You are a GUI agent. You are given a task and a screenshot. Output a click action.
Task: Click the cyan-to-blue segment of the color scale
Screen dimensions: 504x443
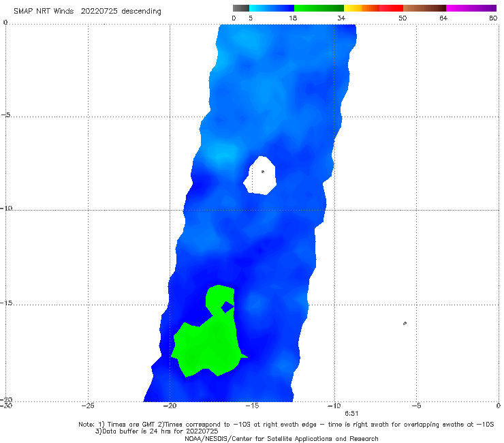pyautogui.click(x=272, y=8)
